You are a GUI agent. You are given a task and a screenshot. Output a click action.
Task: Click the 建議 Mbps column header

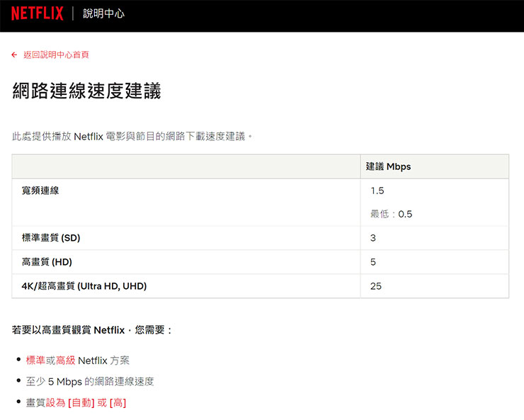(388, 166)
